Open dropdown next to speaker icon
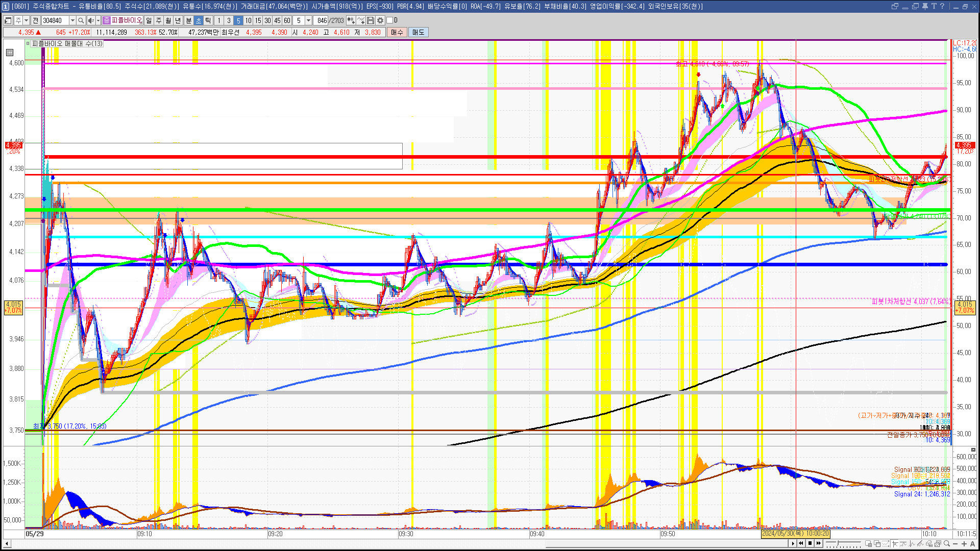 click(98, 20)
